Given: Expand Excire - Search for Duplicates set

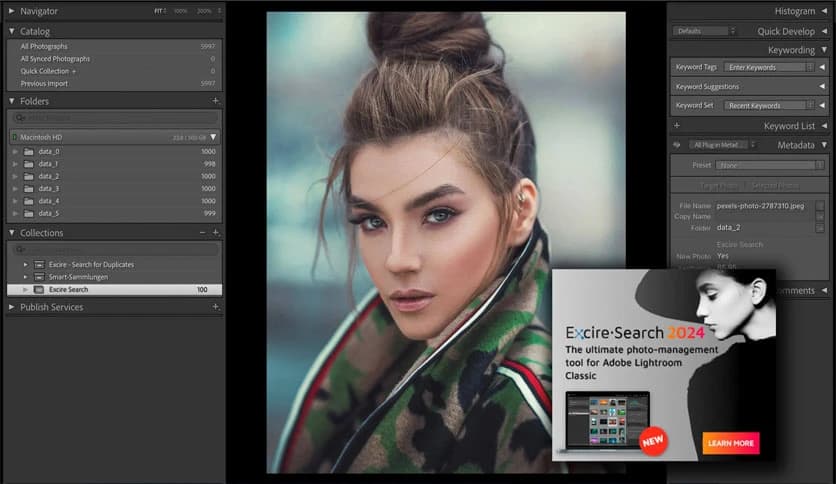Looking at the screenshot, I should tap(25, 264).
